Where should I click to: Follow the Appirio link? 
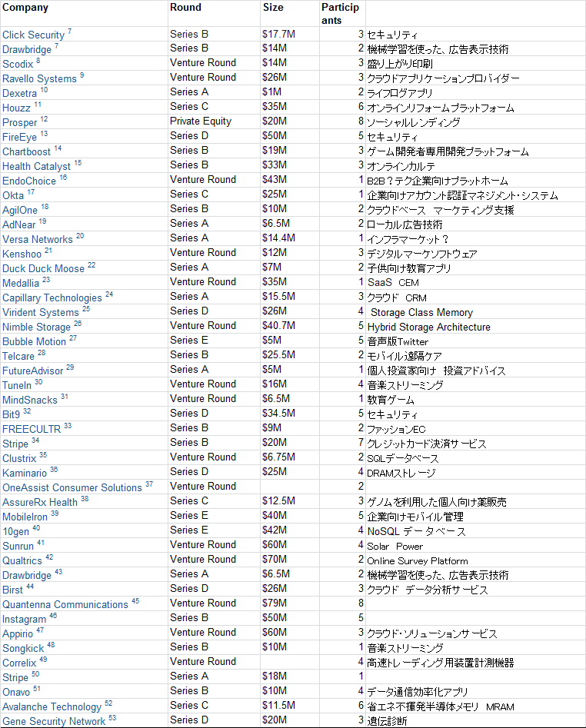point(18,633)
